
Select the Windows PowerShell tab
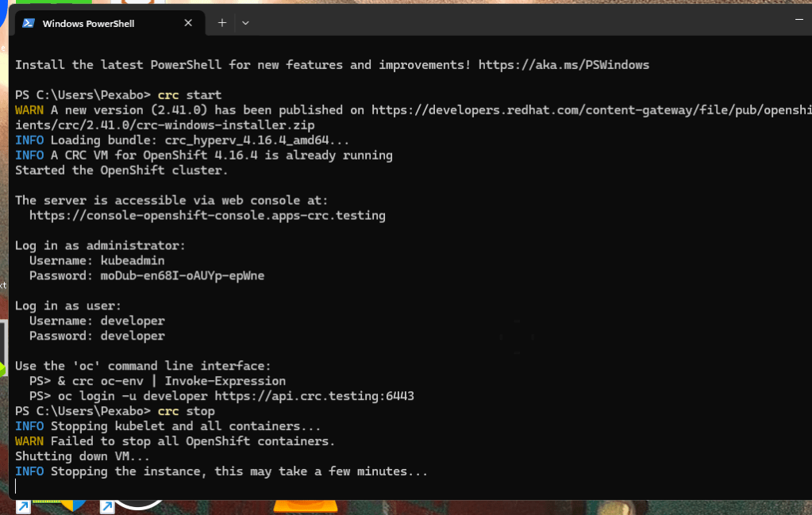(x=110, y=23)
